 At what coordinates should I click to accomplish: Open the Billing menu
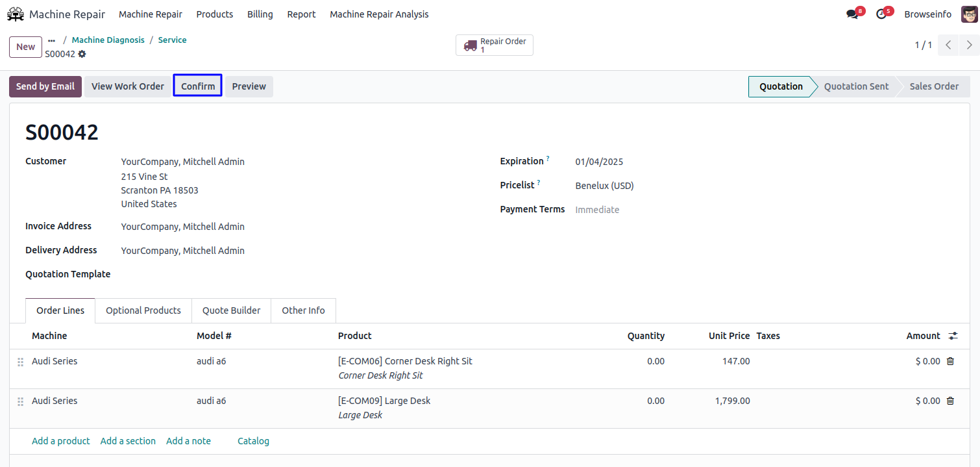click(260, 14)
